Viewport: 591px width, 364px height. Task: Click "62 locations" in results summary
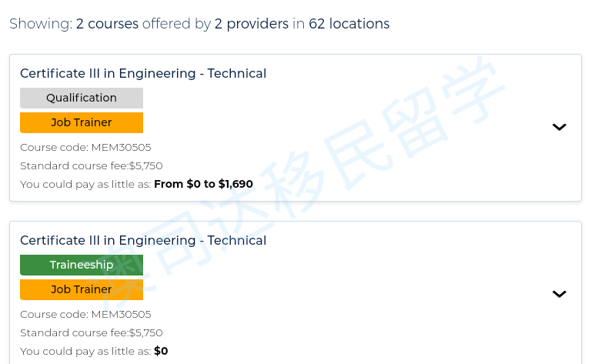pyautogui.click(x=349, y=24)
